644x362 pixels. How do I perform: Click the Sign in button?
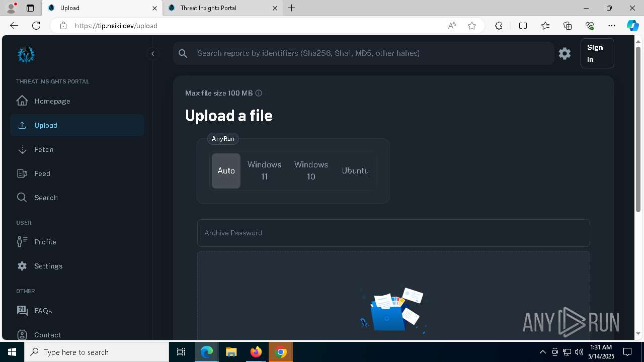tap(597, 53)
